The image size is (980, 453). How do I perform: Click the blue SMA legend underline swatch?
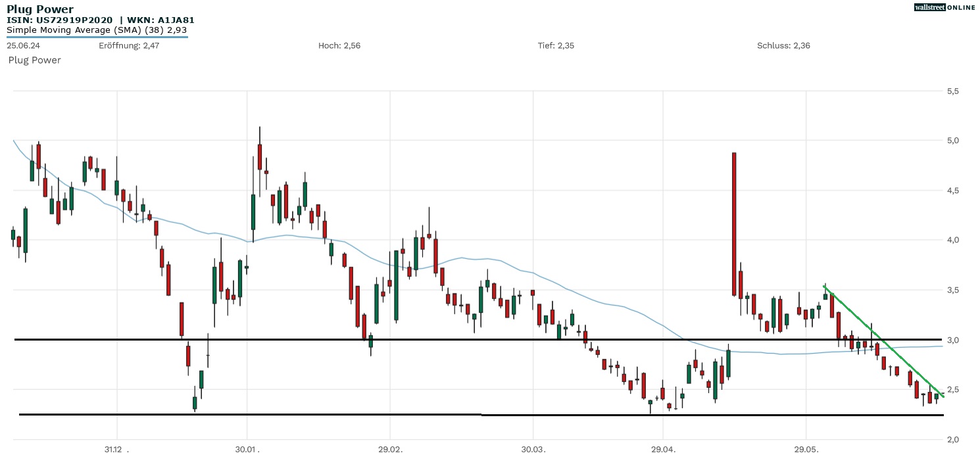[x=97, y=37]
